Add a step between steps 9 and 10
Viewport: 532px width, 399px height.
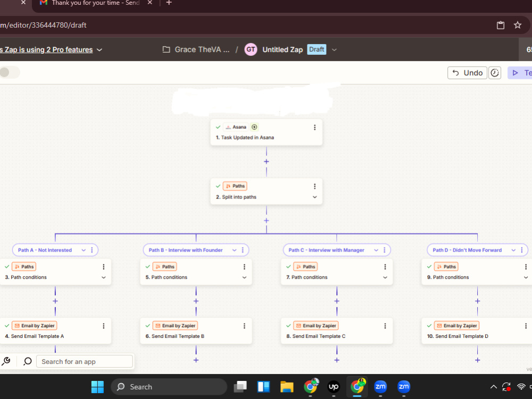click(x=477, y=301)
